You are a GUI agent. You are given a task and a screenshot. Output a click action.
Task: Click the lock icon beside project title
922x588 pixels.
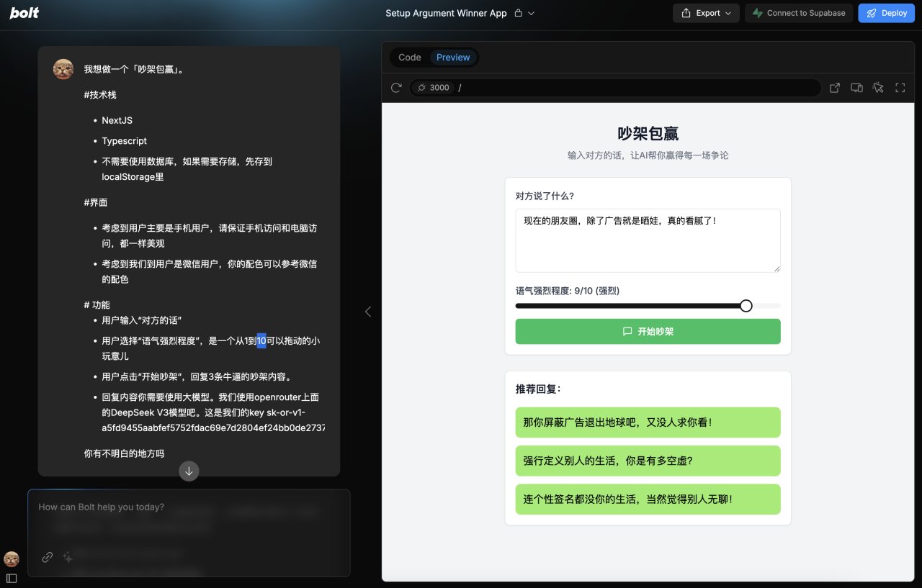518,13
